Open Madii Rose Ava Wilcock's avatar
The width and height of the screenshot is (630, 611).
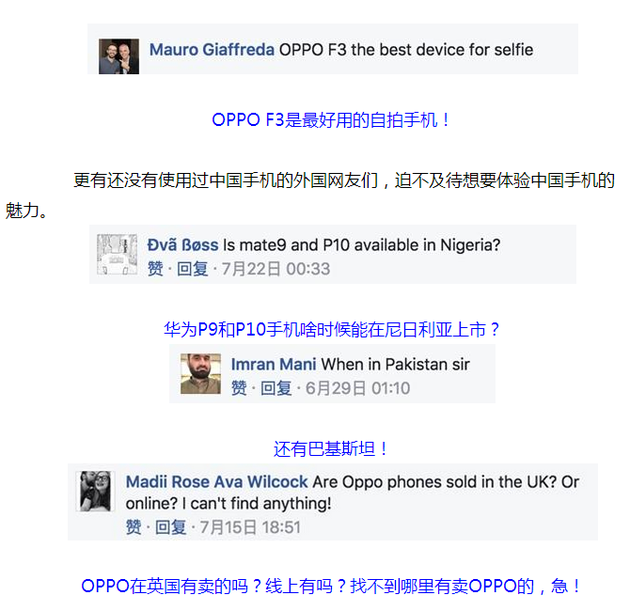95,491
